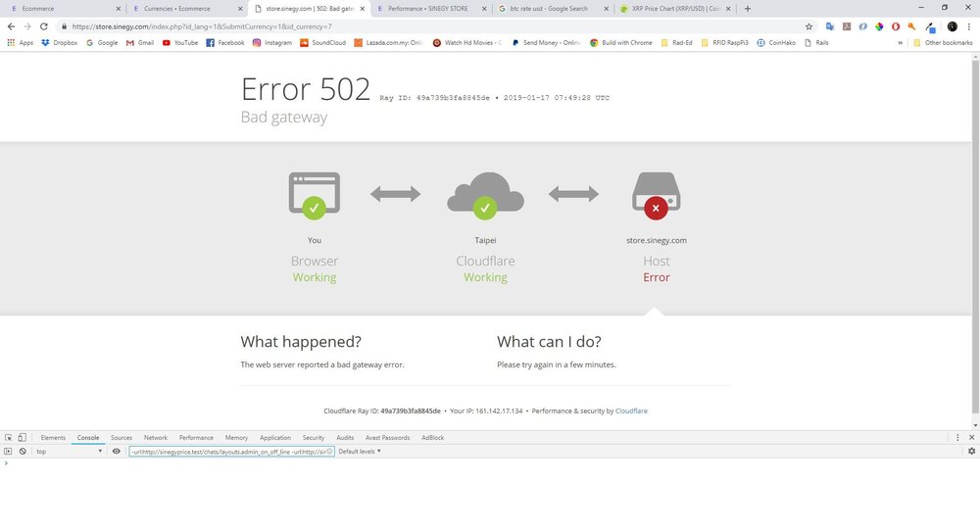
Task: Reload the page with the refresh icon
Action: click(x=44, y=26)
